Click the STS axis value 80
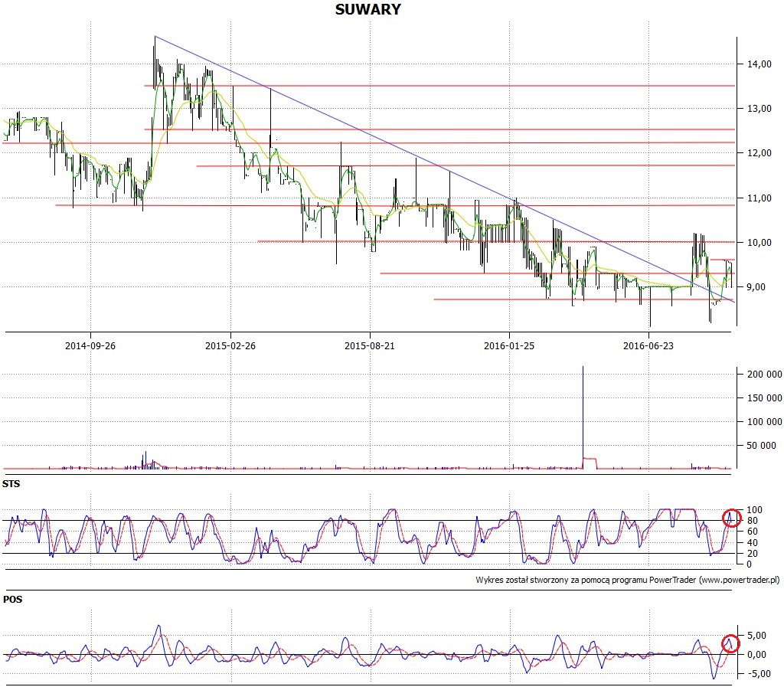The width and height of the screenshot is (784, 687). click(752, 521)
